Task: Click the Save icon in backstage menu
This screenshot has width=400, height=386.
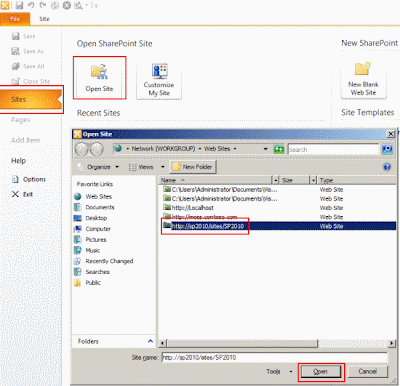Action: [16, 36]
